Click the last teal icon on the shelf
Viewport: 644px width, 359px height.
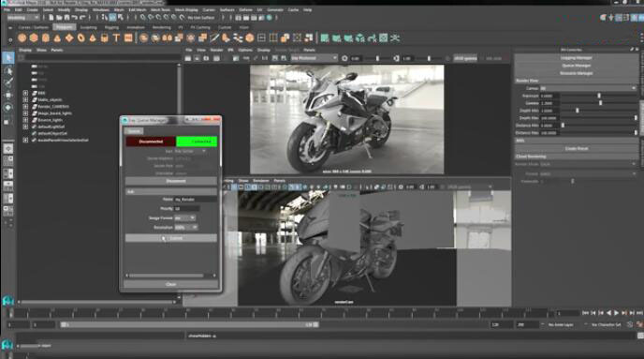coord(395,38)
